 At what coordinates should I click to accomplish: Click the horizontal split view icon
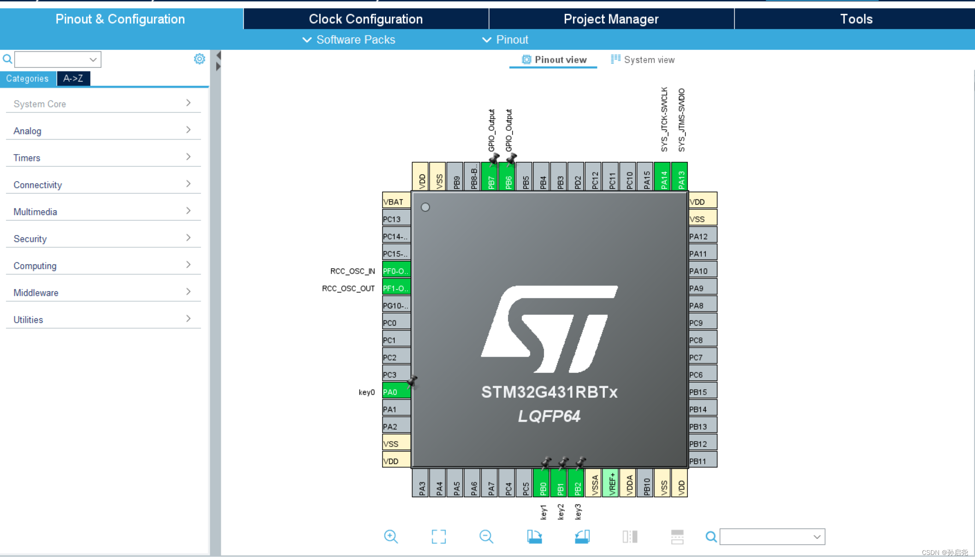coord(677,536)
